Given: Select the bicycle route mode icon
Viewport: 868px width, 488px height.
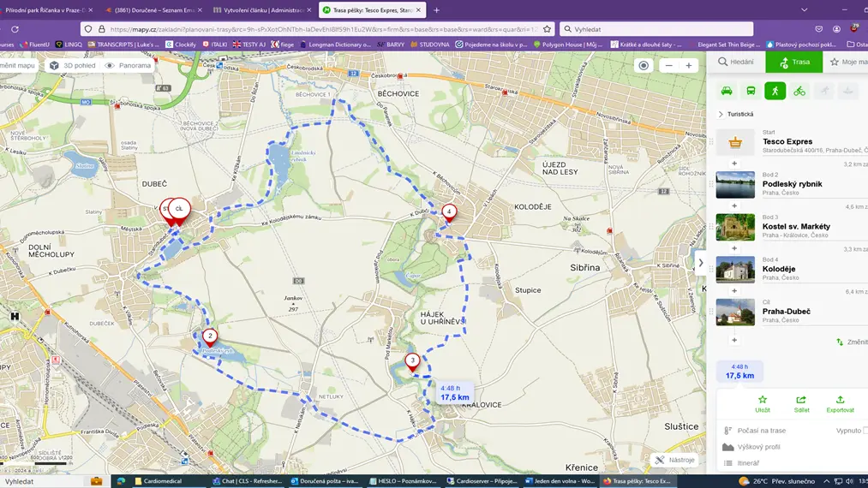Looking at the screenshot, I should coord(799,91).
